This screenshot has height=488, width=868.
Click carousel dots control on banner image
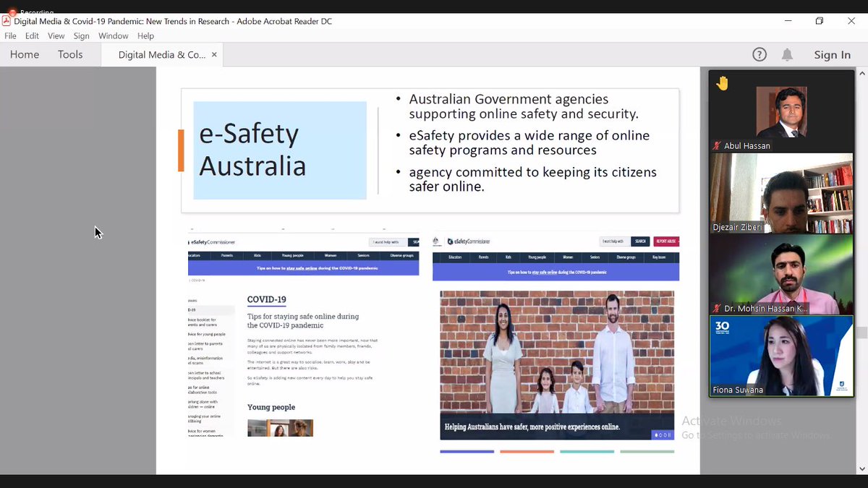coord(662,435)
